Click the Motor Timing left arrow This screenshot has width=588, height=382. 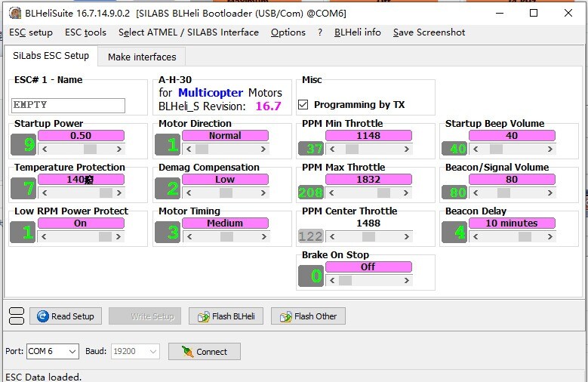click(x=189, y=237)
